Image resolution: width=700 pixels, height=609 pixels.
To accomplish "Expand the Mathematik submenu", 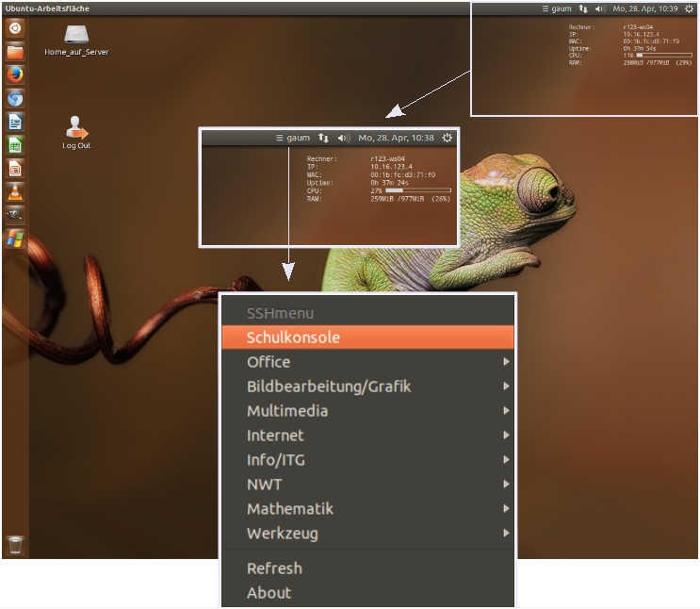I will 289,509.
